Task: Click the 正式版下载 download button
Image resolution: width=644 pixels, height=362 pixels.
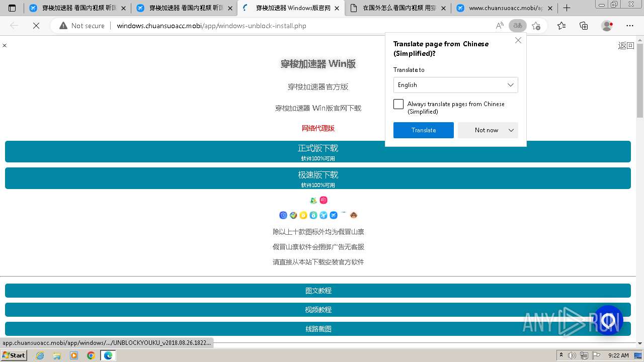Action: coord(318,152)
